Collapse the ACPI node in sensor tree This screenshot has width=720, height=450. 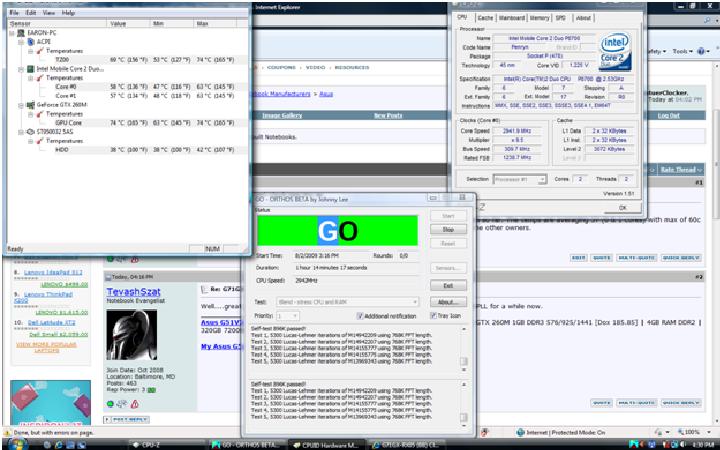21,42
